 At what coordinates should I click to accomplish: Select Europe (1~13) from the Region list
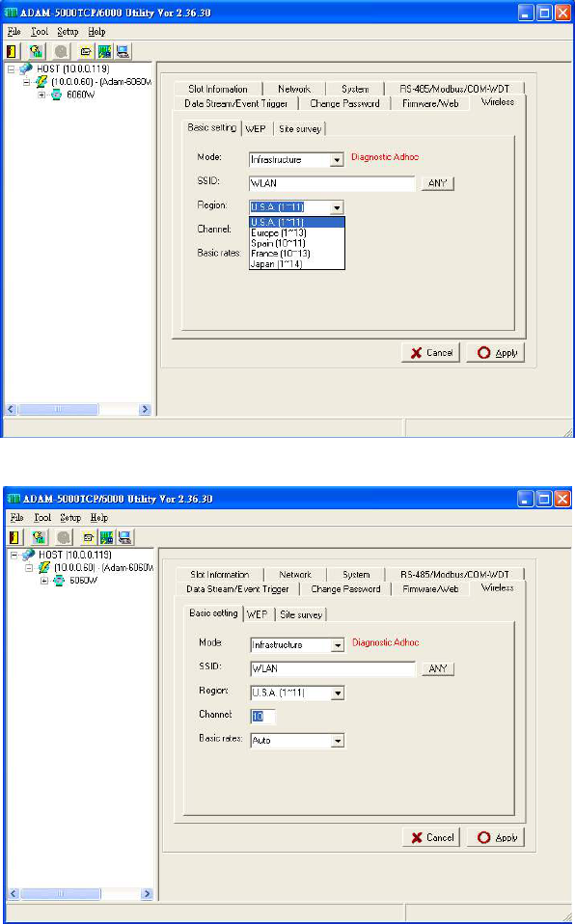(x=296, y=232)
